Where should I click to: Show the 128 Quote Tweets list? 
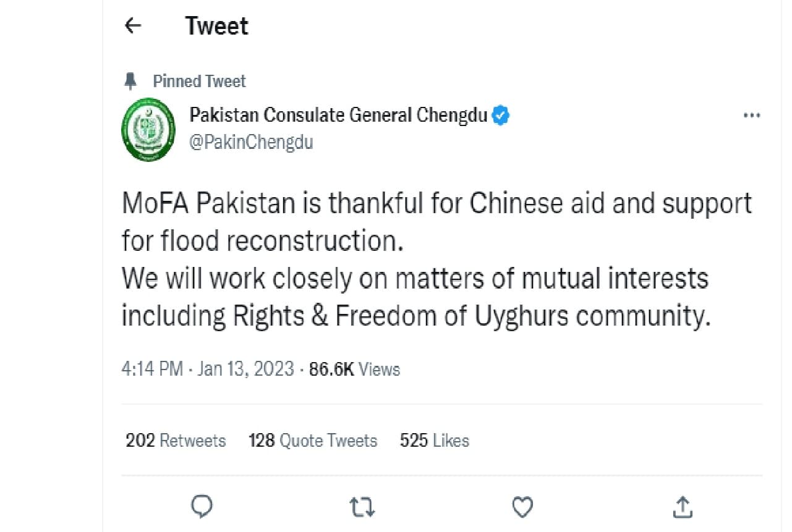[x=312, y=441]
